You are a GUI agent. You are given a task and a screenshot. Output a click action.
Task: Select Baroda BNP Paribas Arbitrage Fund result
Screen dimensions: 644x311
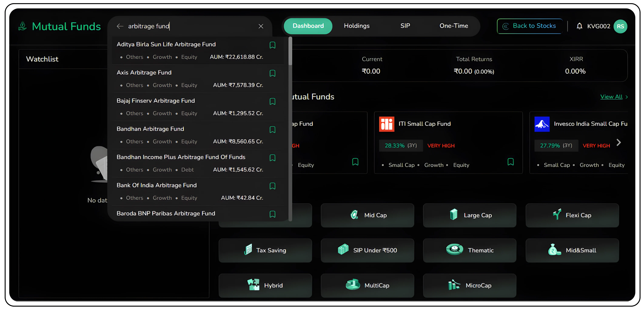198,214
